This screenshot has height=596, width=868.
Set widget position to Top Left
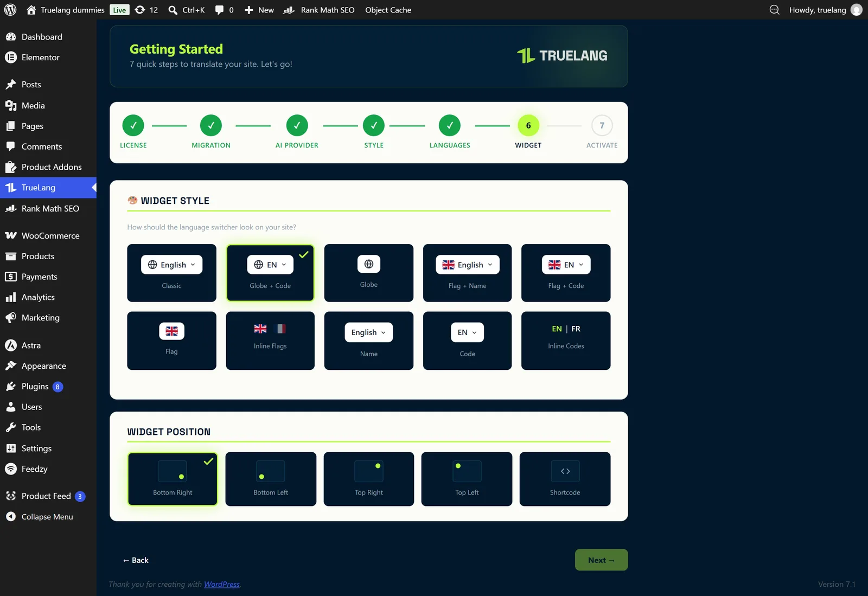pos(467,479)
